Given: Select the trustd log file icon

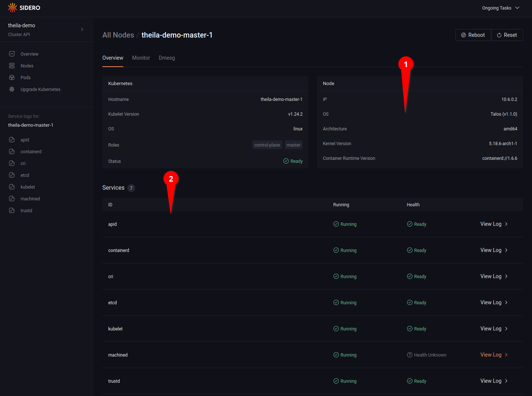Looking at the screenshot, I should pos(12,211).
